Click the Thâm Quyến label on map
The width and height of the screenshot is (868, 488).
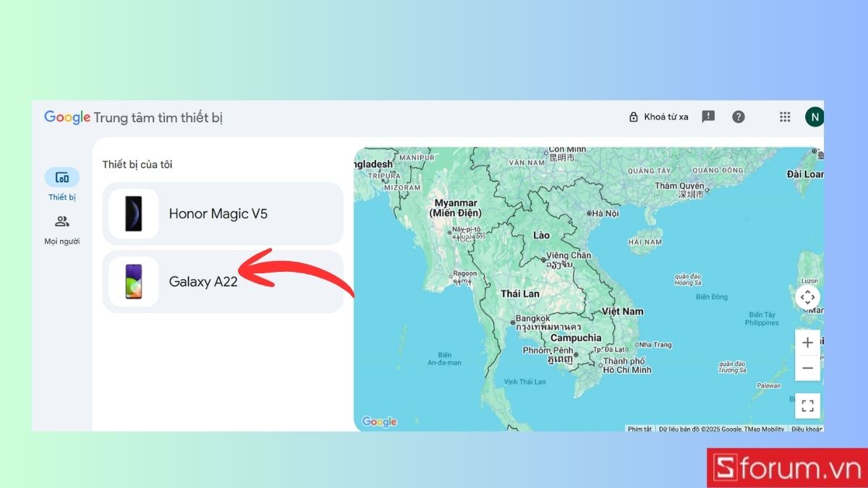click(679, 186)
